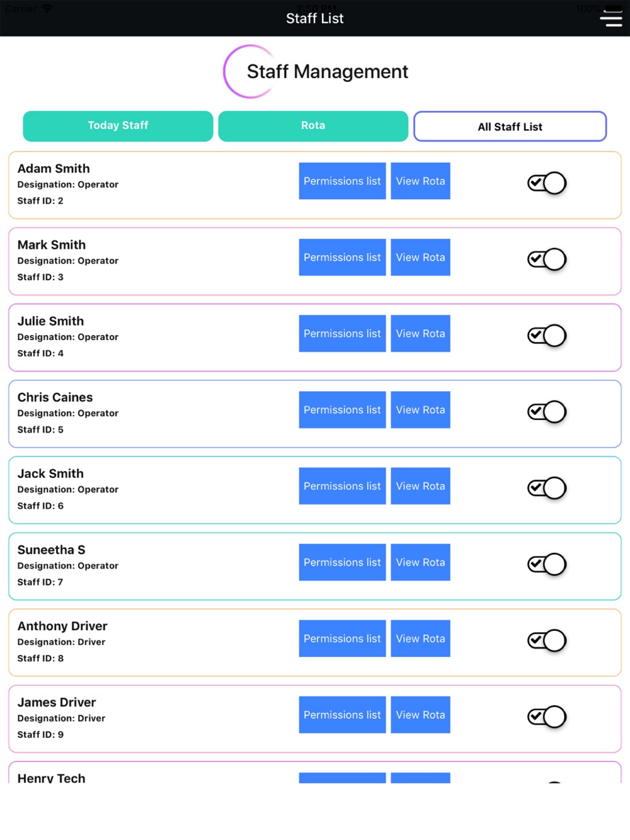View Rota for Anthony Driver
The width and height of the screenshot is (630, 840).
420,639
